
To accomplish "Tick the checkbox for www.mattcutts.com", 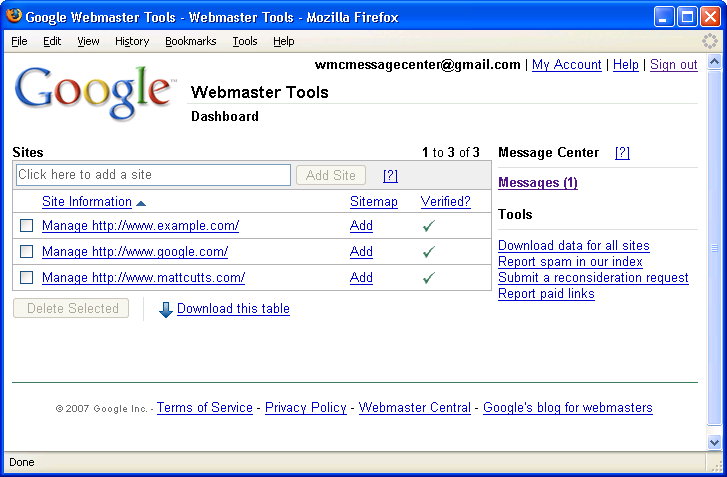I will [x=26, y=278].
